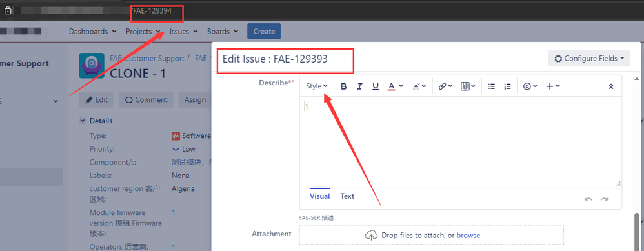Open the Projects menu
This screenshot has width=644, height=251.
pyautogui.click(x=143, y=31)
